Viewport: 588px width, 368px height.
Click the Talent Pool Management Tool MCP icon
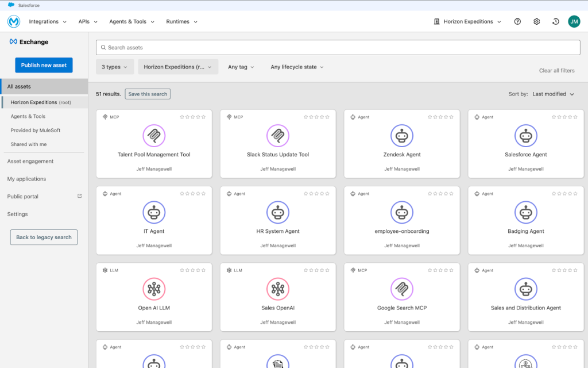(x=154, y=136)
